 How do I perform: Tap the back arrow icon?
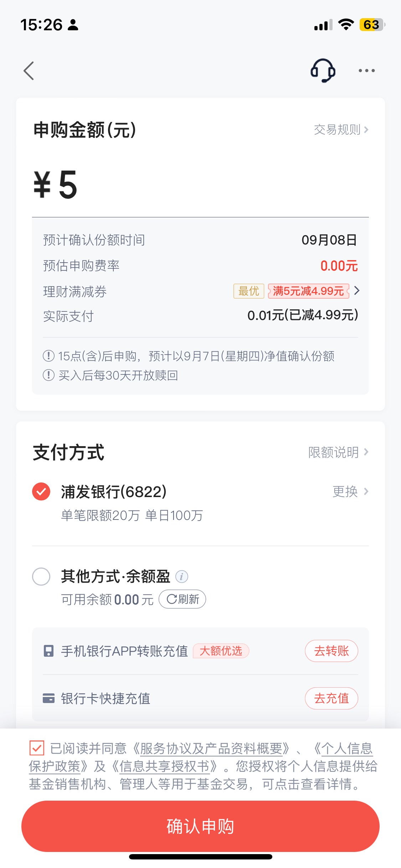[x=29, y=71]
